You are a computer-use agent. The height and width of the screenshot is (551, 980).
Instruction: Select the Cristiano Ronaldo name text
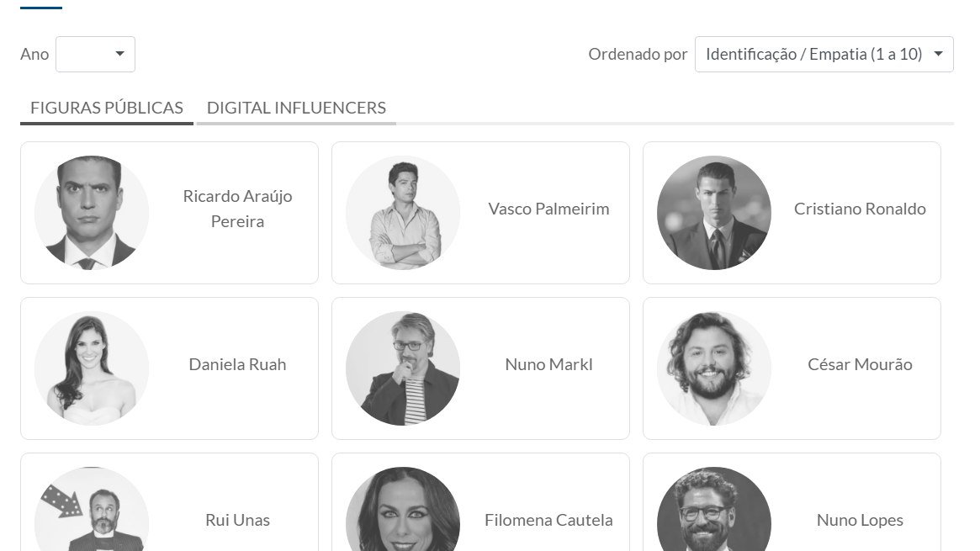pos(860,209)
